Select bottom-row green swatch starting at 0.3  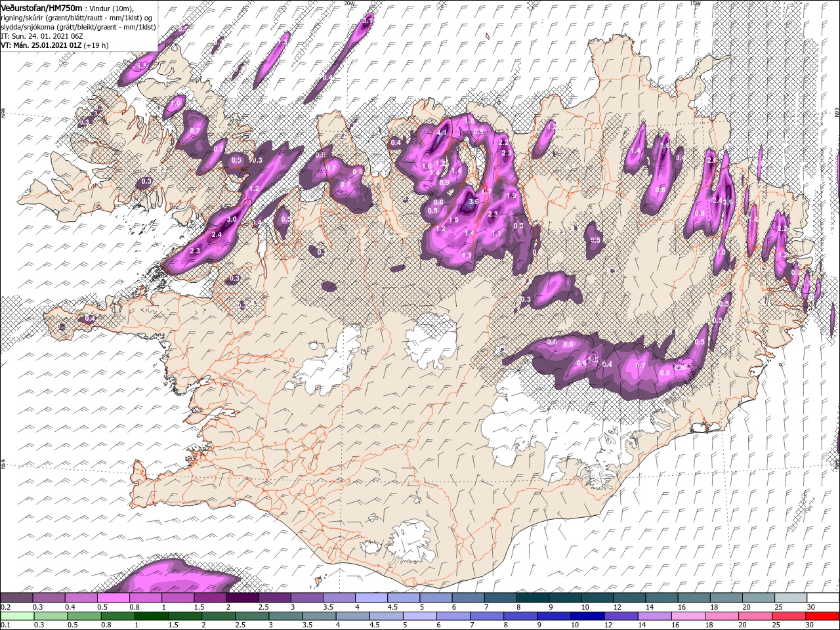click(51, 616)
